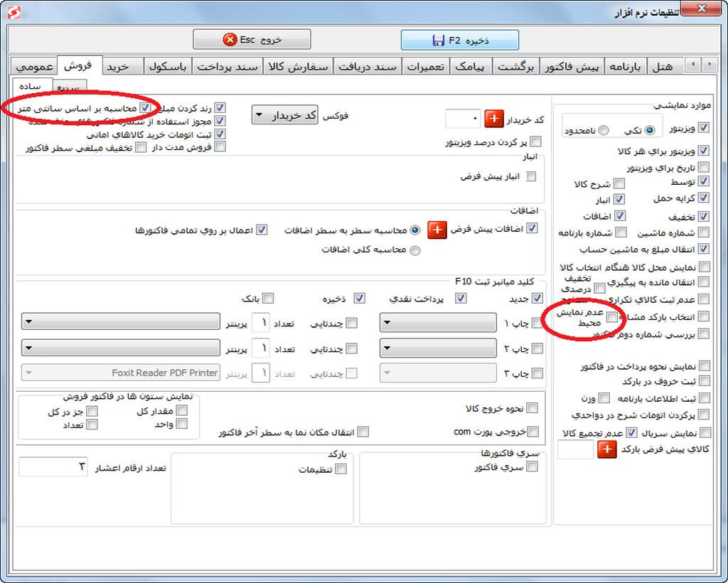The image size is (728, 583).
Task: Enable بارکد تنظیمات checkbox
Action: tap(341, 469)
